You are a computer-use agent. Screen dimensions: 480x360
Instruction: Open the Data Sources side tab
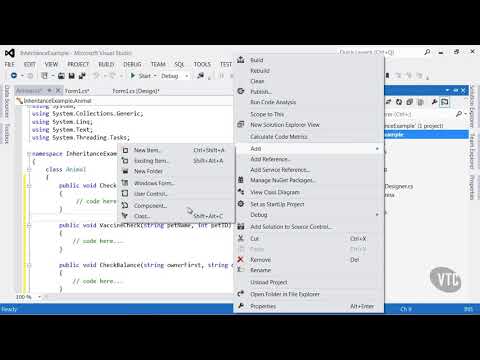click(x=7, y=102)
